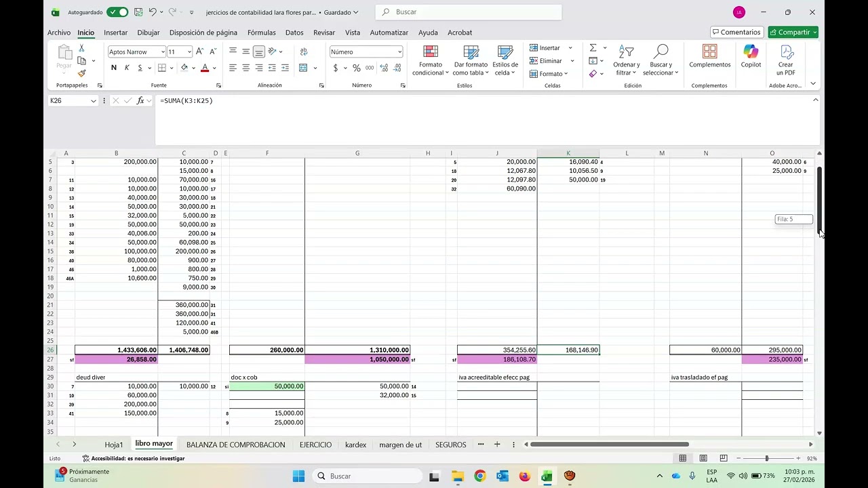Click the wrap text icon
Image resolution: width=868 pixels, height=488 pixels.
point(303,52)
